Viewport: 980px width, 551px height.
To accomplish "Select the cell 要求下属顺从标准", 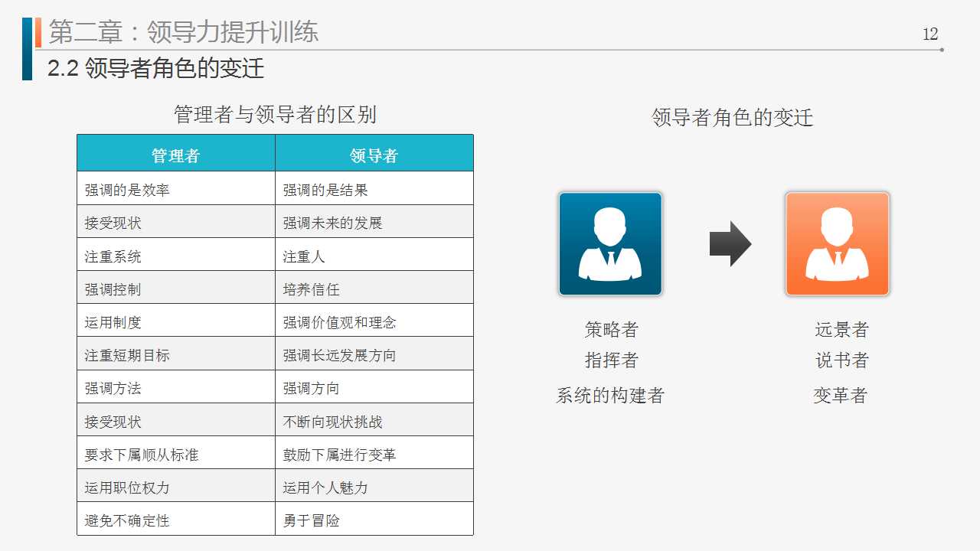I will [176, 452].
